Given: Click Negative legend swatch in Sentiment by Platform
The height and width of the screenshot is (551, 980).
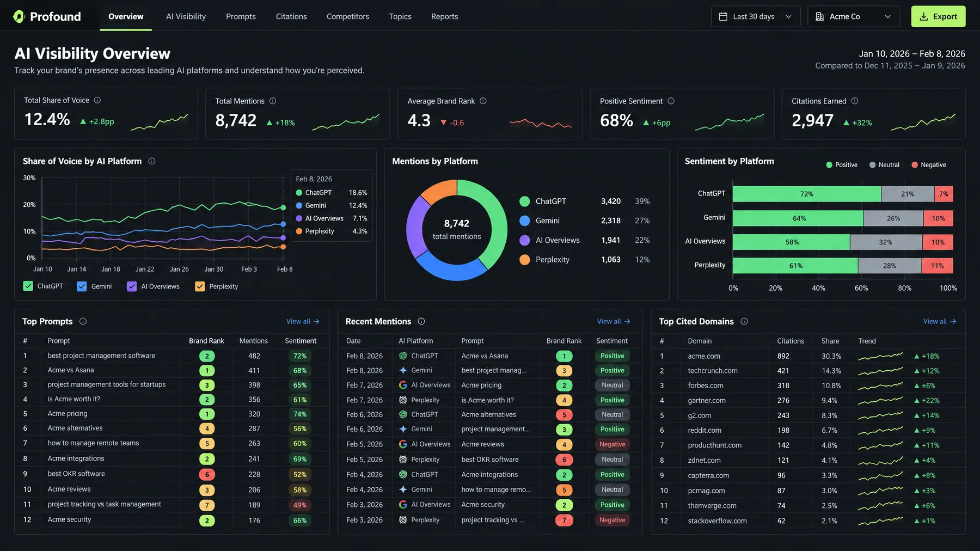Looking at the screenshot, I should coord(915,165).
